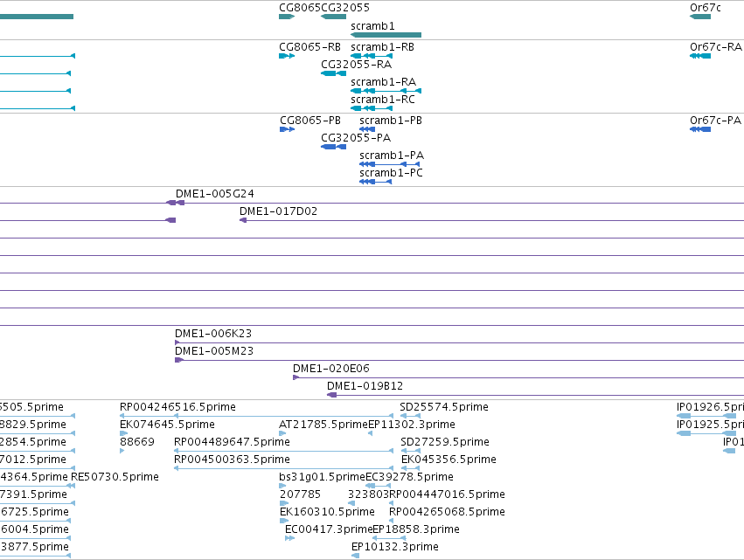This screenshot has height=560, width=744.
Task: Select EST RP004447016.5prime
Action: click(x=447, y=494)
